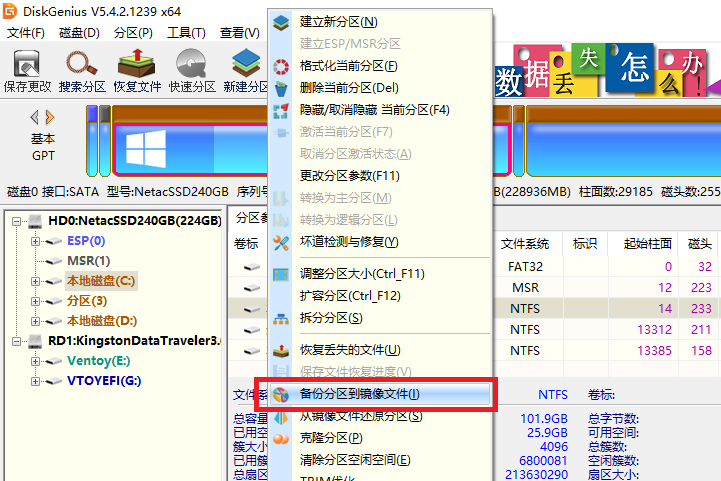
Task: Click the 删除当前分区 trash bin icon
Action: tap(281, 88)
